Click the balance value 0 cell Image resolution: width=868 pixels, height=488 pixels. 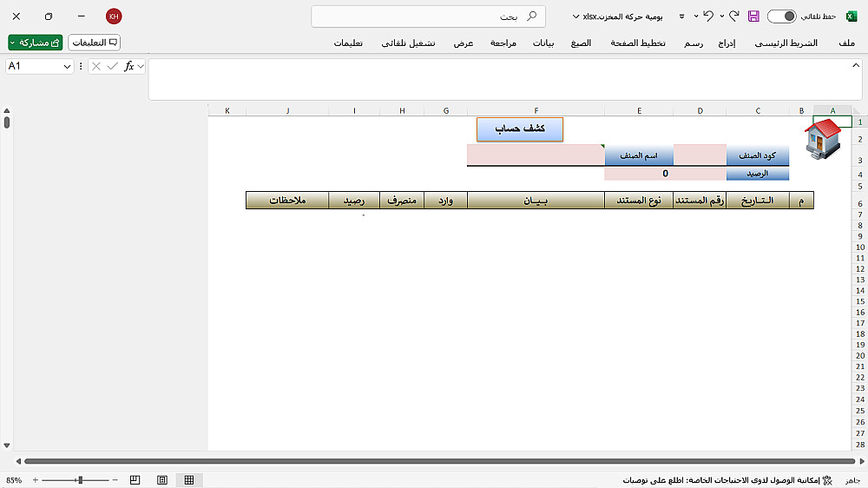tap(665, 174)
